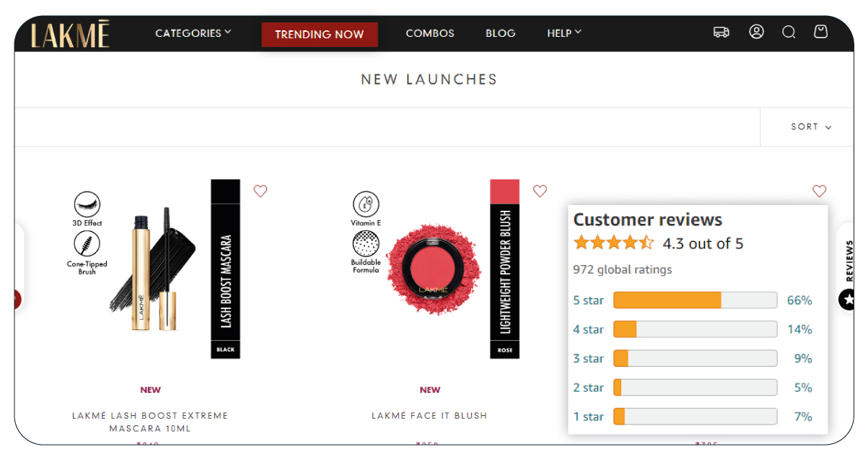Open Lakmé Lash Boost Extreme Mascara link

click(x=150, y=422)
